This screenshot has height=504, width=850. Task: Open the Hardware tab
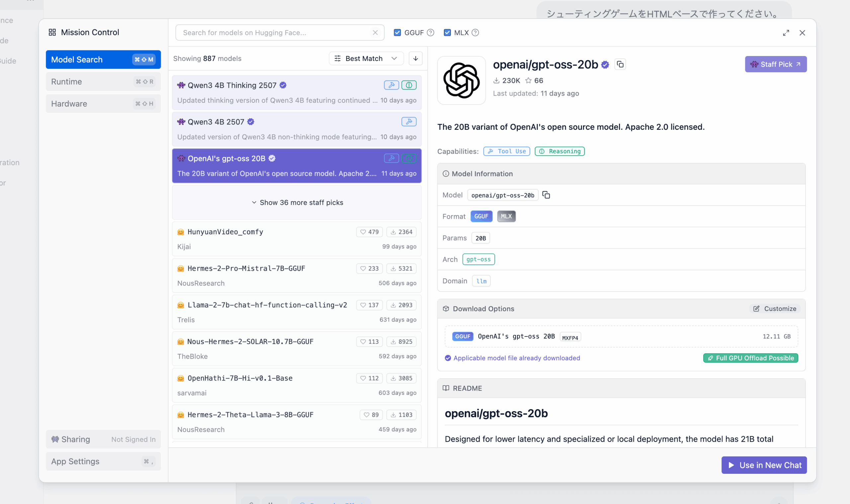103,104
